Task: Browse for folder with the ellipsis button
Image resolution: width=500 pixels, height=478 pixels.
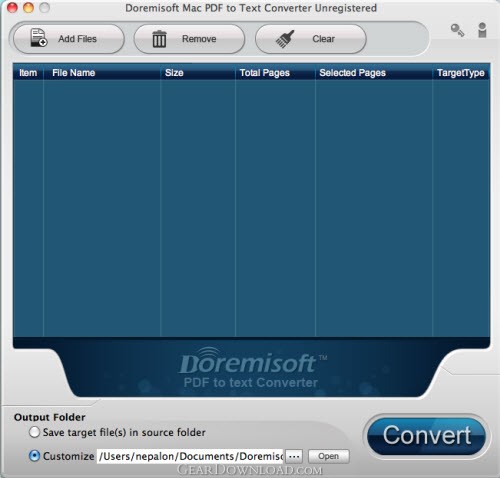Action: tap(294, 456)
